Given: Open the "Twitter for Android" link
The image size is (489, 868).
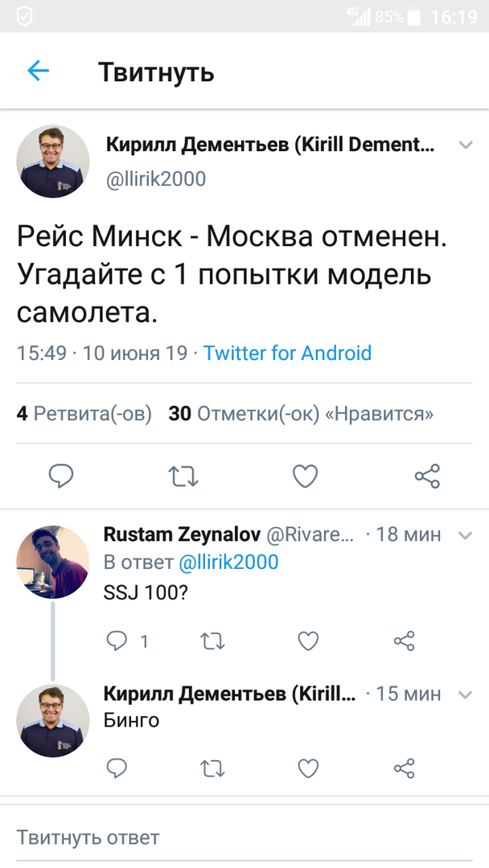Looking at the screenshot, I should (287, 353).
